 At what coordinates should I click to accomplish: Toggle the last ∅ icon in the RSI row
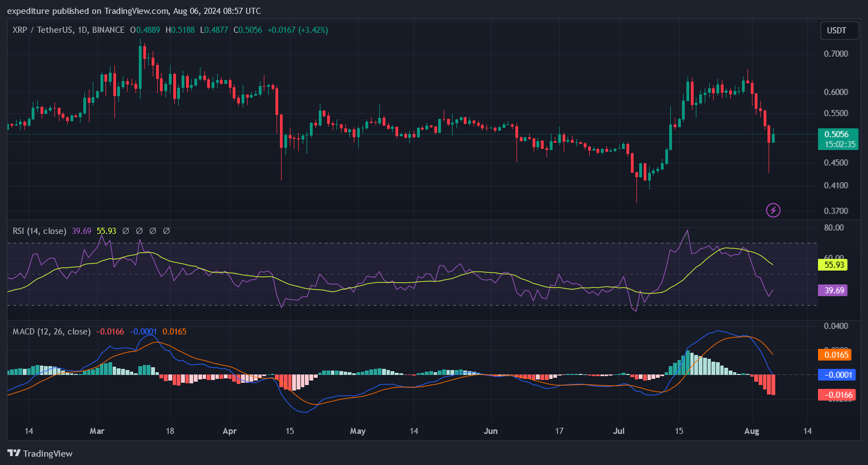[166, 231]
